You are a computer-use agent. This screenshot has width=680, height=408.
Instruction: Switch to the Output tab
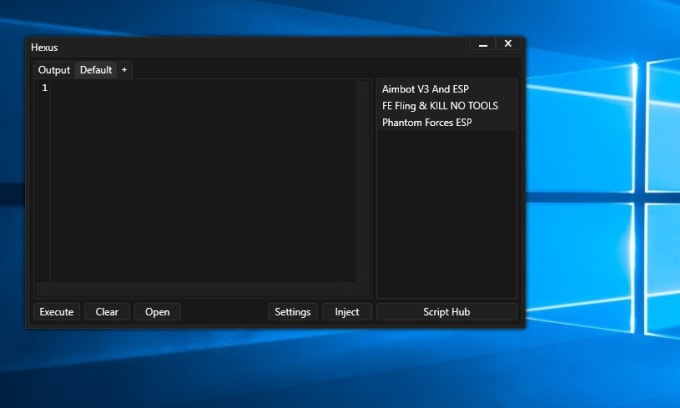click(x=54, y=70)
